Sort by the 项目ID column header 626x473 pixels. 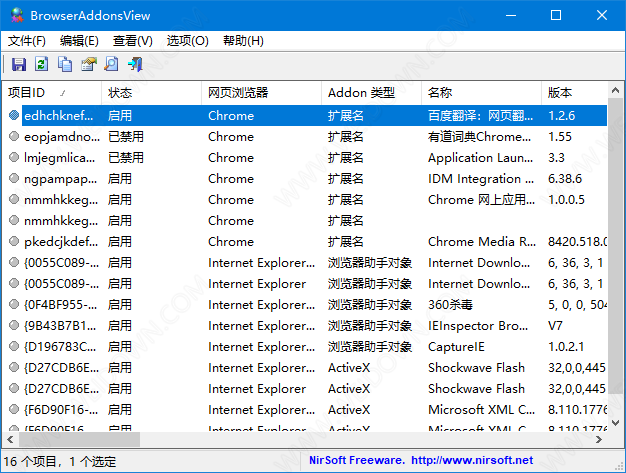click(52, 93)
